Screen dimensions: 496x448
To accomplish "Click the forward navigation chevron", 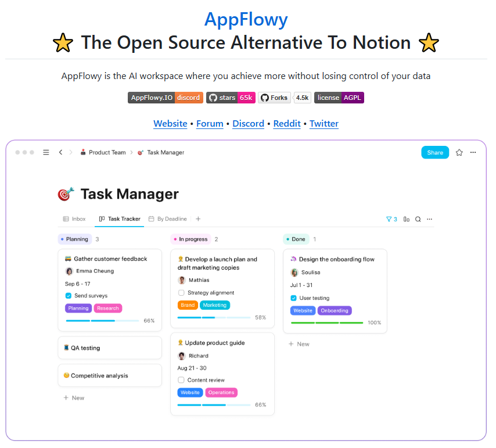I will pyautogui.click(x=71, y=152).
